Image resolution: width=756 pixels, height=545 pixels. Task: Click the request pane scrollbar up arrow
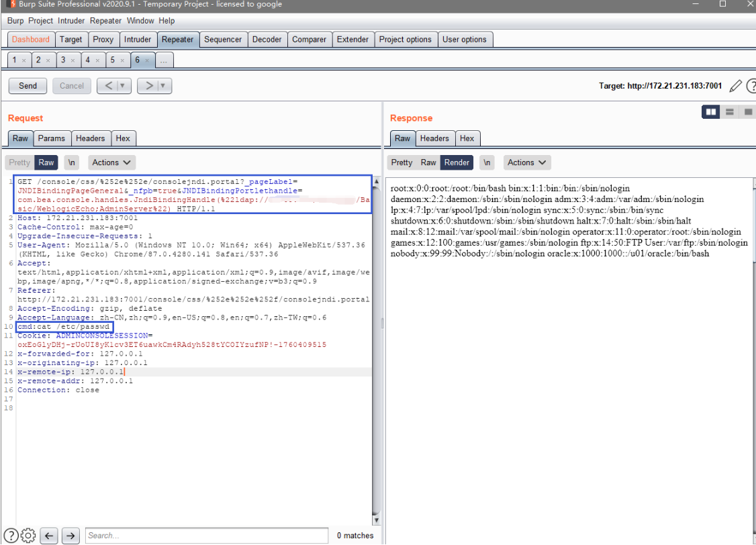pyautogui.click(x=376, y=182)
